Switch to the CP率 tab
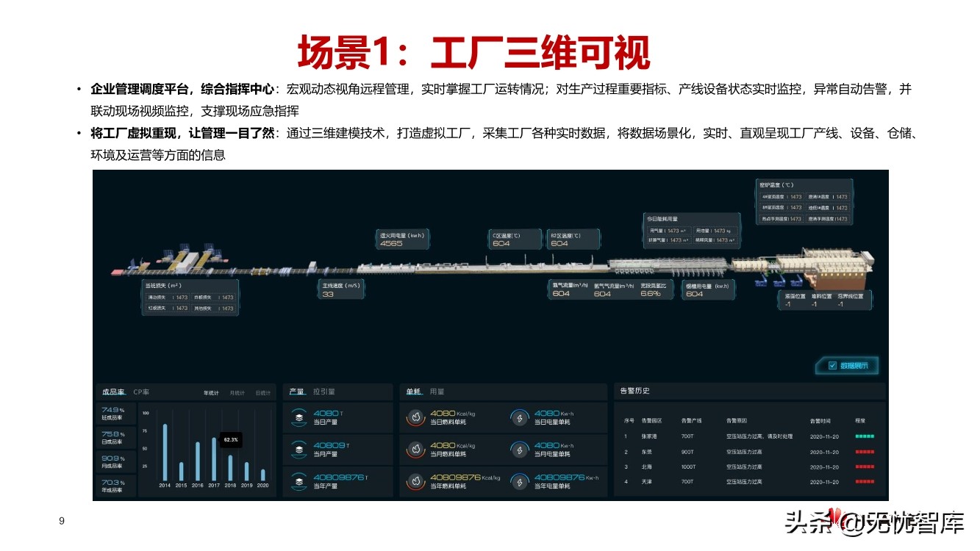This screenshot has width=980, height=551. tap(140, 392)
